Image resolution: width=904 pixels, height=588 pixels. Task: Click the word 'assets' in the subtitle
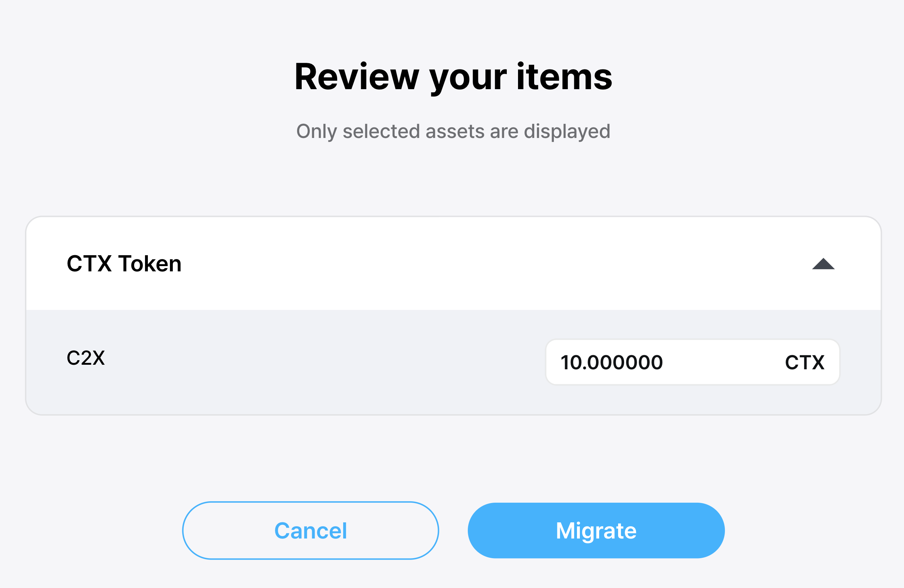coord(455,131)
